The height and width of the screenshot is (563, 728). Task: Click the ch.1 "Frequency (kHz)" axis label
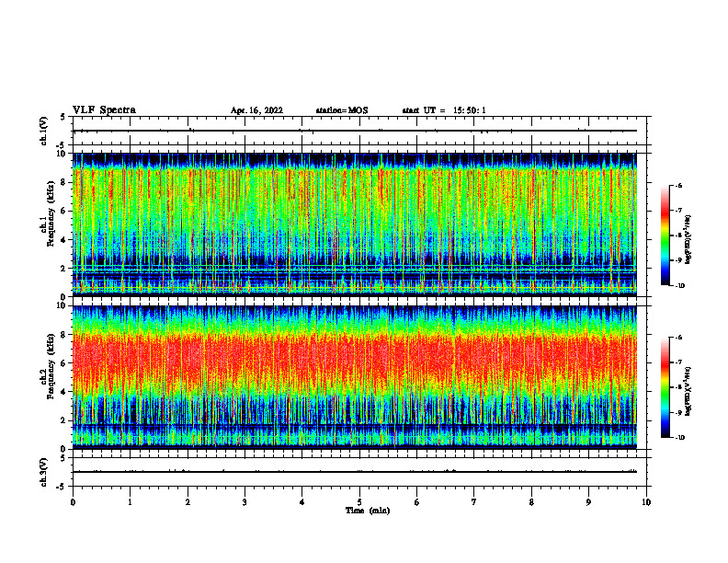(x=51, y=214)
